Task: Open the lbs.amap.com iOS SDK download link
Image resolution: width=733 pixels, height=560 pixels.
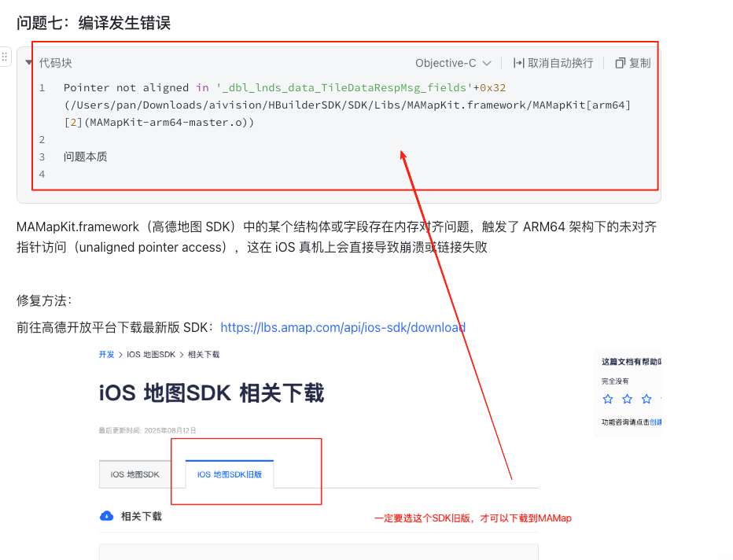Action: [x=343, y=328]
